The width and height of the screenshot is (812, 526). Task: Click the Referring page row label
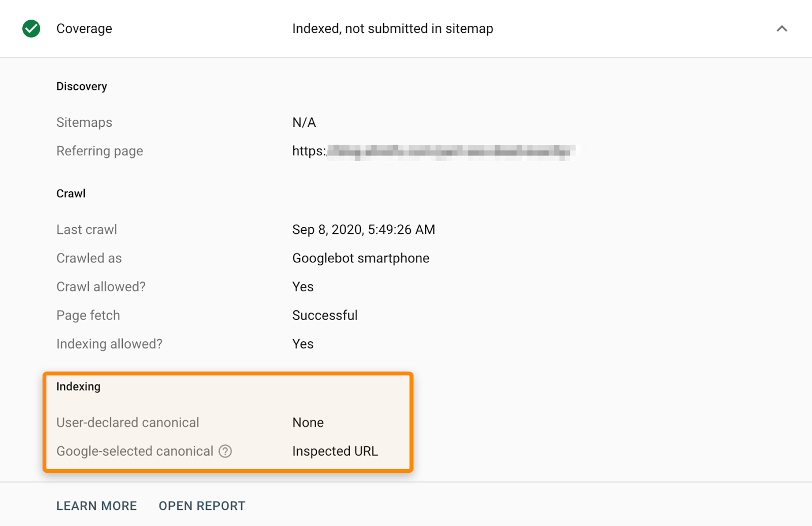click(x=99, y=151)
